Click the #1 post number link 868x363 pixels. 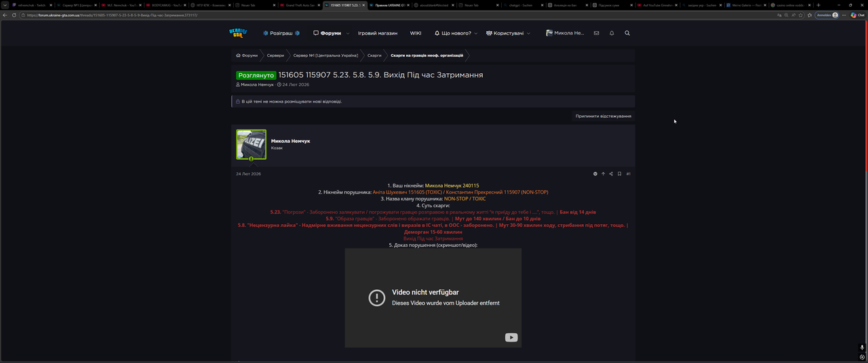629,174
